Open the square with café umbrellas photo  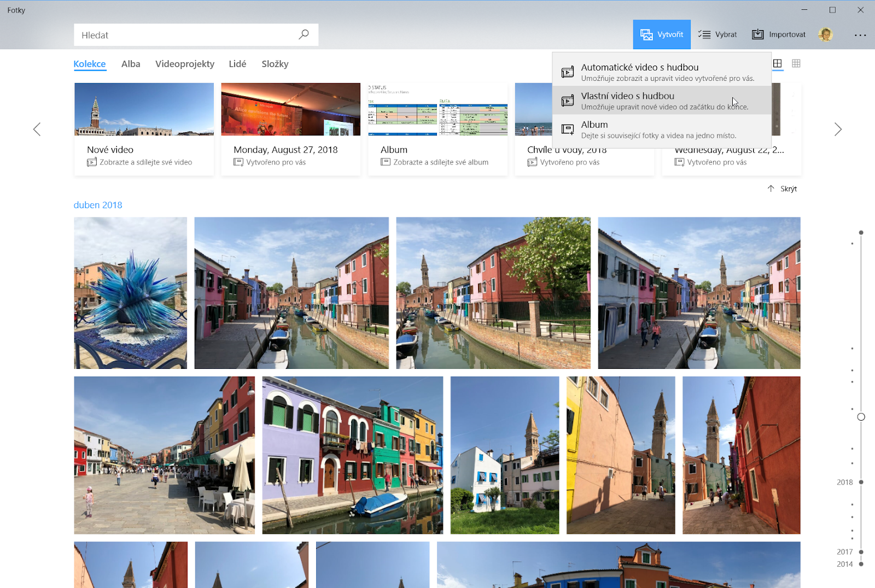pos(165,455)
